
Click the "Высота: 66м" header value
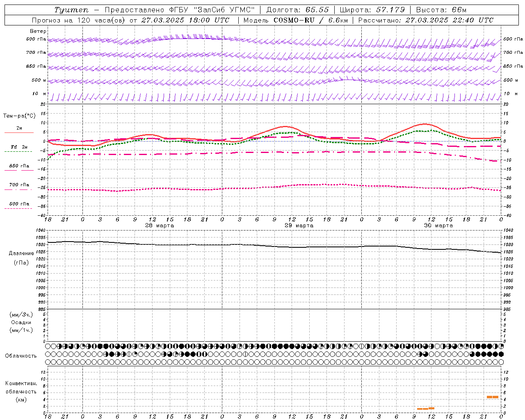(x=441, y=10)
